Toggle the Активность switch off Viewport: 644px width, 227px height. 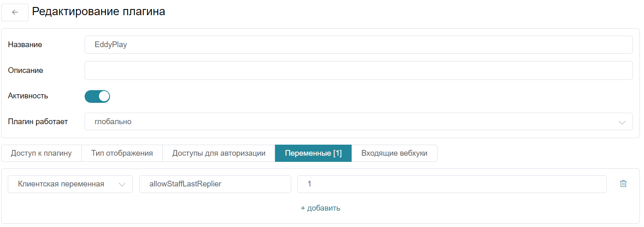point(97,96)
